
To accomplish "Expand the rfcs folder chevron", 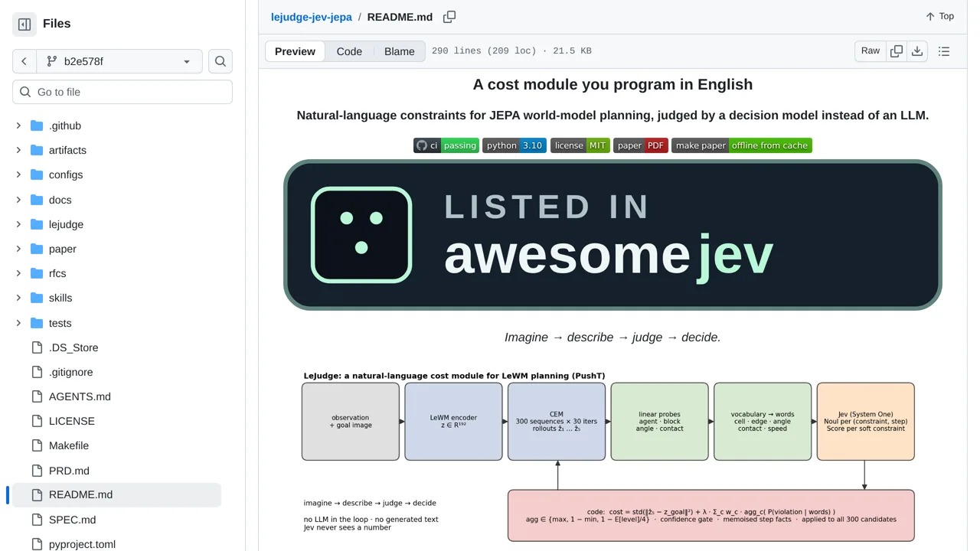I will [x=18, y=273].
